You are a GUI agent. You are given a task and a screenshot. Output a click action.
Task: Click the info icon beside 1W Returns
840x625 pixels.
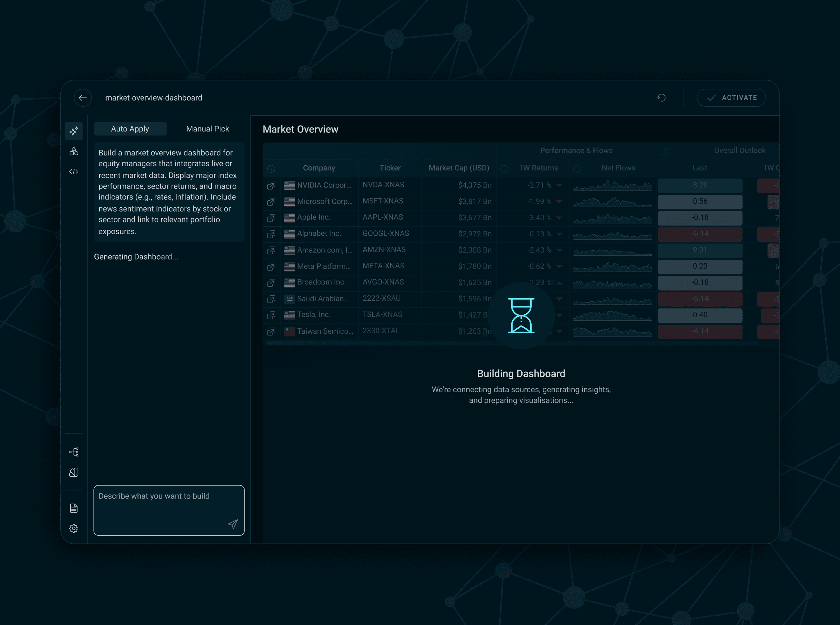click(x=504, y=169)
